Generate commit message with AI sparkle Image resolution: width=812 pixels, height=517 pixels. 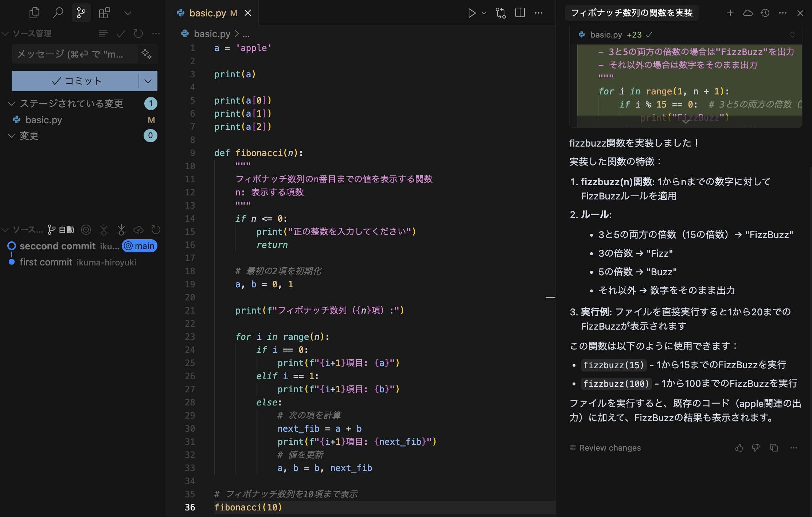coord(147,54)
